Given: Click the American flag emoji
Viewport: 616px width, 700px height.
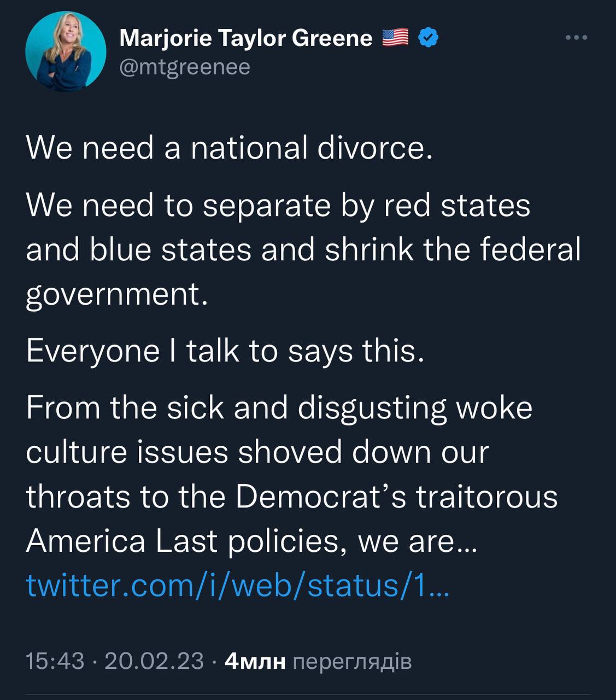Looking at the screenshot, I should click(x=395, y=38).
